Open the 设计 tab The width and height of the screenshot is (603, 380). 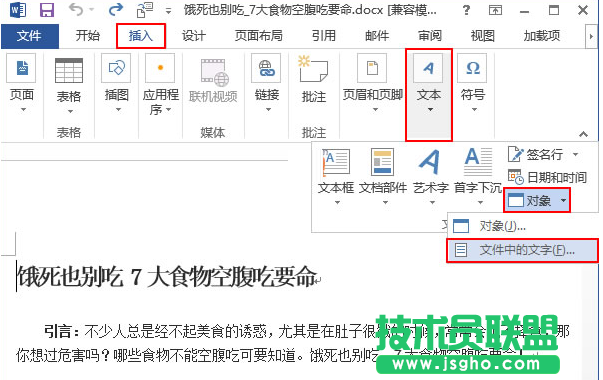[x=193, y=36]
